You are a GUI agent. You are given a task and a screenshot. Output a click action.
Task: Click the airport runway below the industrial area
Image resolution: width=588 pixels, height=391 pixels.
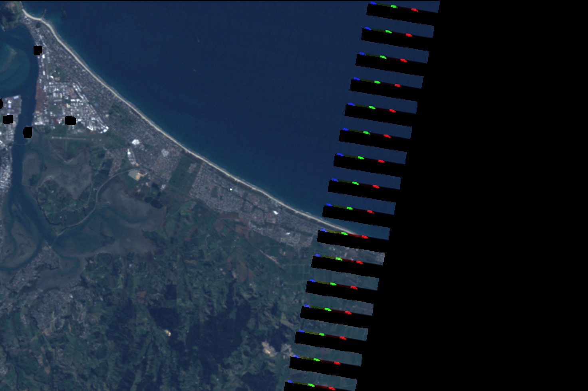[76, 138]
